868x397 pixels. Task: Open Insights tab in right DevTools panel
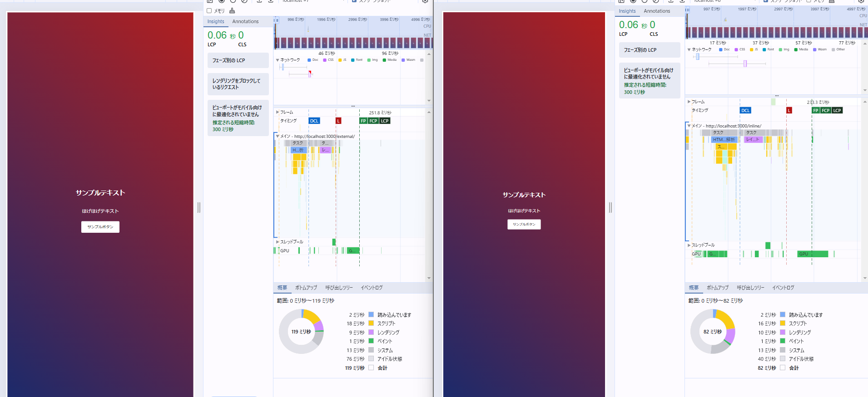tap(627, 11)
